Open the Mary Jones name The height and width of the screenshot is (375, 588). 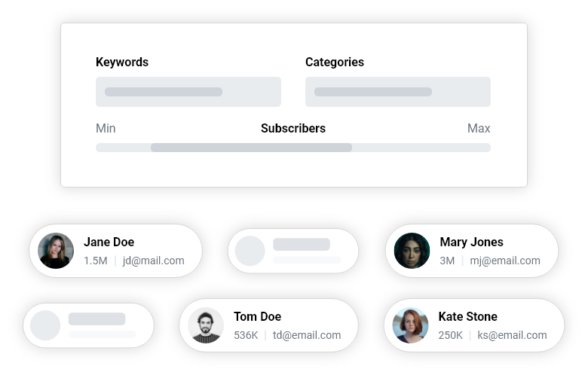click(471, 242)
